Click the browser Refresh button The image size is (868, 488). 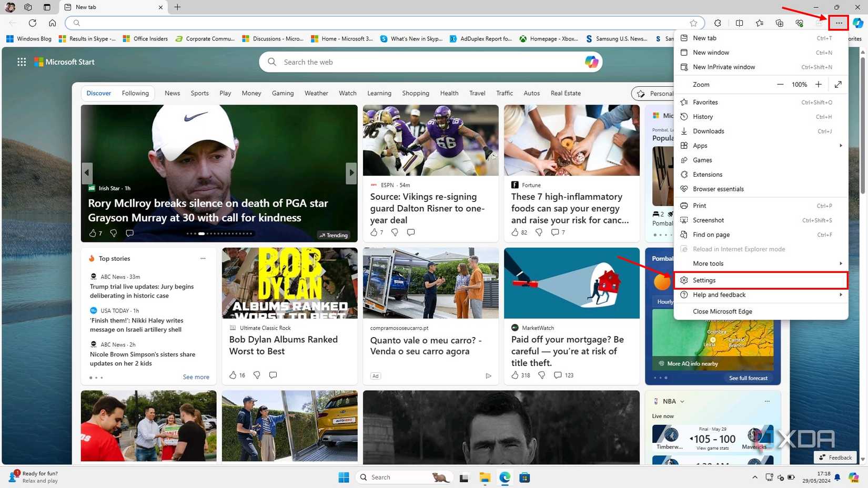pos(33,23)
